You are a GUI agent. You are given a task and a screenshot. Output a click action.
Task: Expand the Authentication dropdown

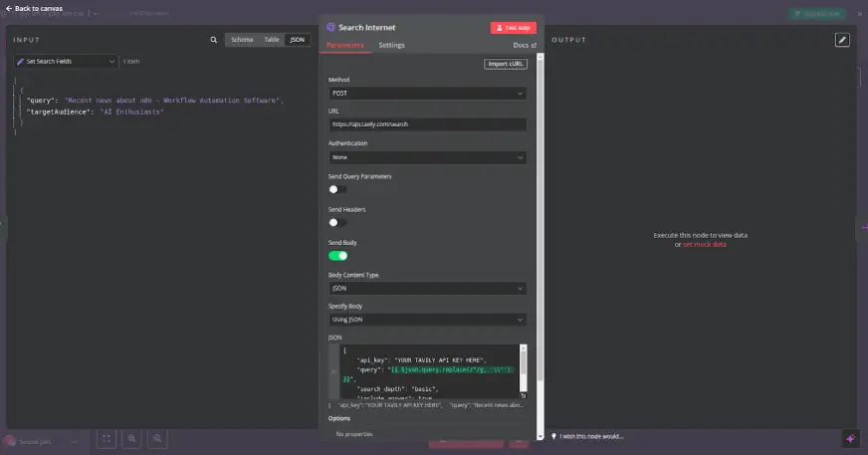click(427, 157)
